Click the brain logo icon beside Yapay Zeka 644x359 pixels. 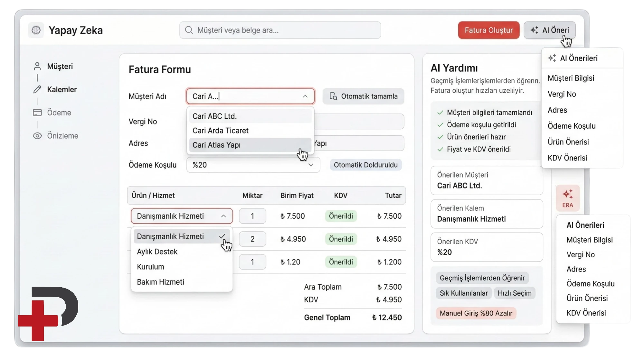click(36, 30)
